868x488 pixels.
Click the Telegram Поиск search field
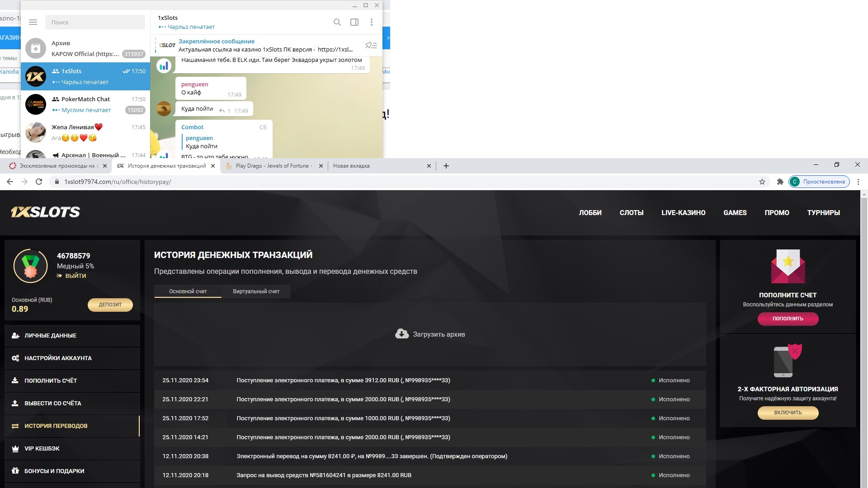pos(95,22)
